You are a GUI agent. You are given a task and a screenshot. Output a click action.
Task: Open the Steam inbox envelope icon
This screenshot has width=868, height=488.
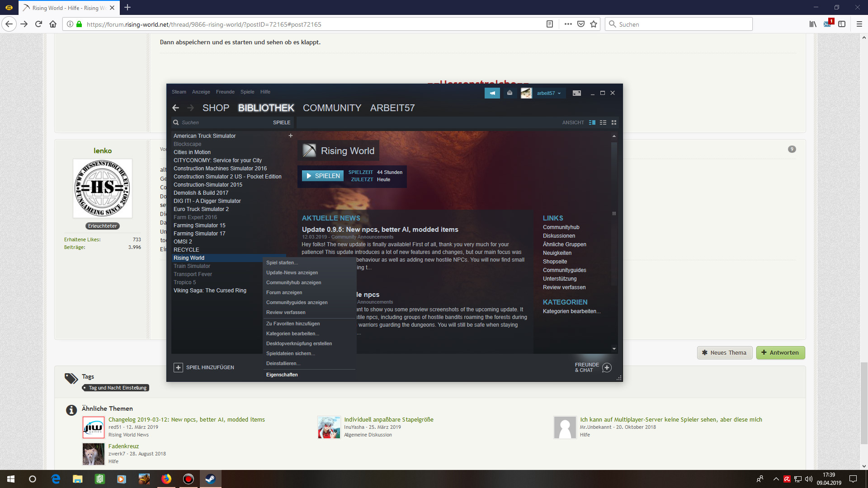pyautogui.click(x=509, y=93)
